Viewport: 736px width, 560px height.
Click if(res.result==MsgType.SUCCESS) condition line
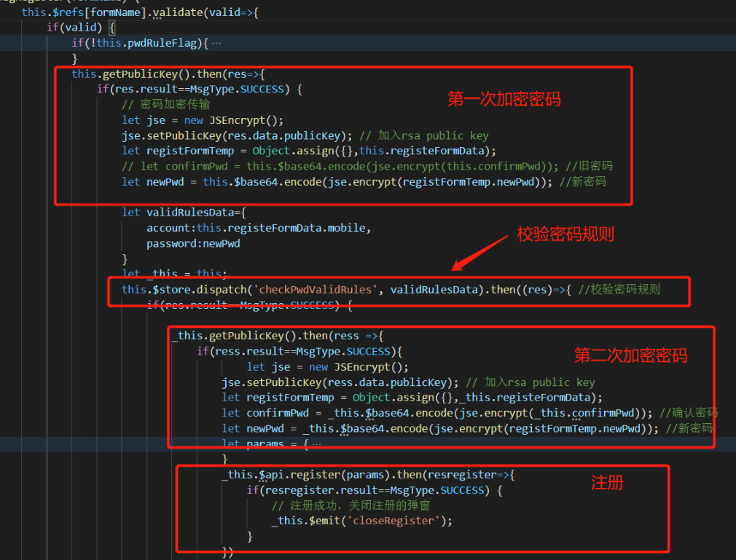point(200,89)
